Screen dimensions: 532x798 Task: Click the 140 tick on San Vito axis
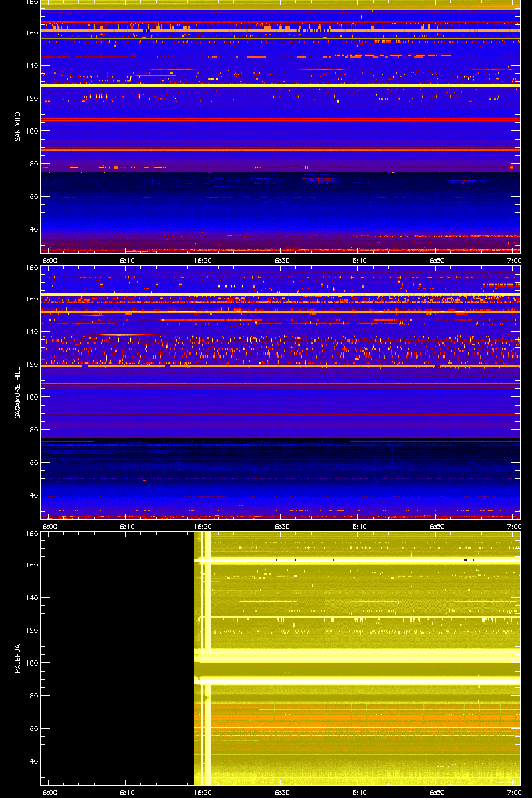(x=31, y=65)
